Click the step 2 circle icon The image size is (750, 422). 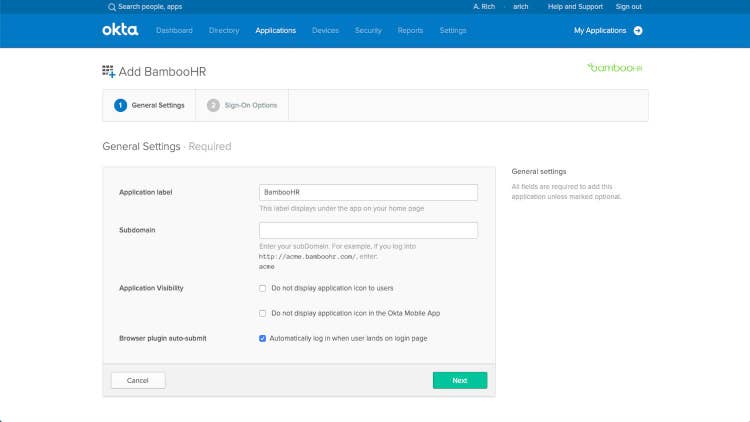tap(213, 105)
